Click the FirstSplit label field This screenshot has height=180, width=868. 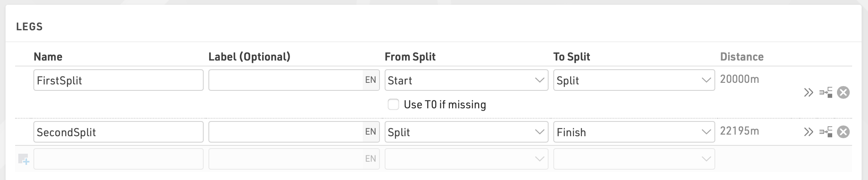(285, 80)
